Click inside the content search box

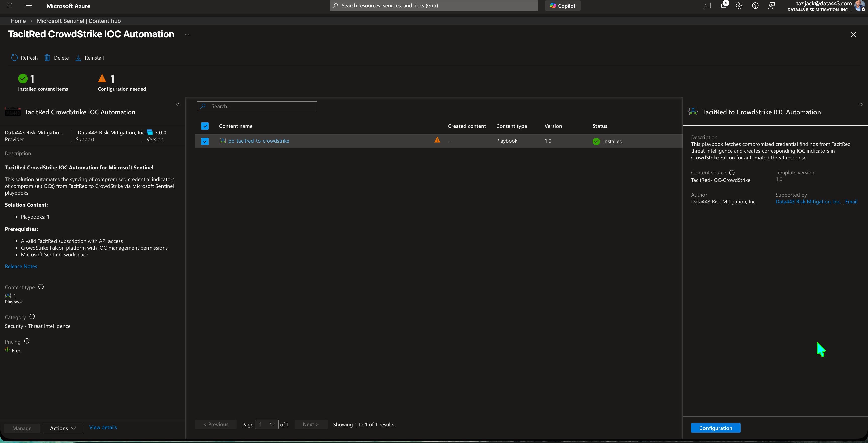[257, 106]
